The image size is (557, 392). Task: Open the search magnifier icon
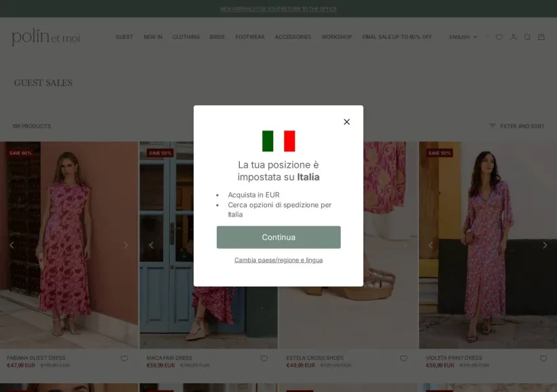[528, 37]
